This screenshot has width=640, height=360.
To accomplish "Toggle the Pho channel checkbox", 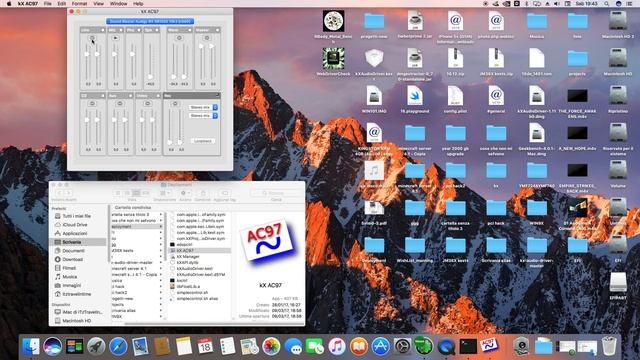I will (x=138, y=30).
